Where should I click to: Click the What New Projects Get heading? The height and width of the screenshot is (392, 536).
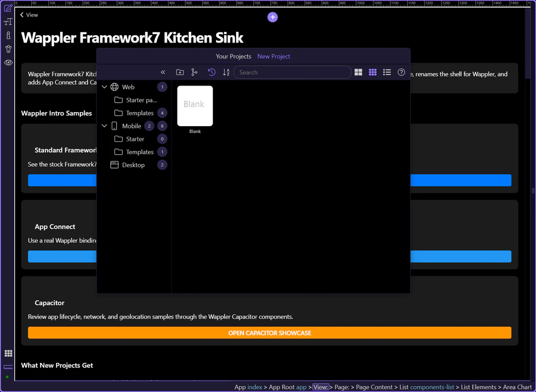(x=57, y=365)
